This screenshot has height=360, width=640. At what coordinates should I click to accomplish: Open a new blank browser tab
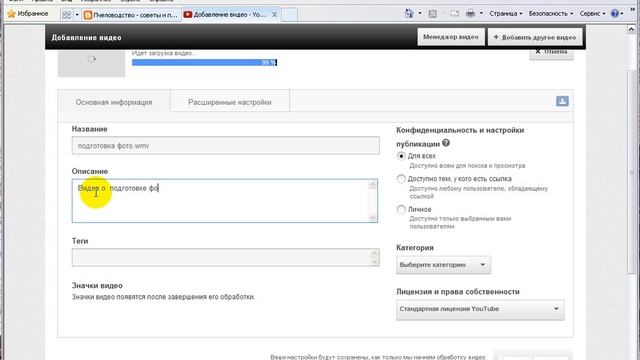[290, 15]
